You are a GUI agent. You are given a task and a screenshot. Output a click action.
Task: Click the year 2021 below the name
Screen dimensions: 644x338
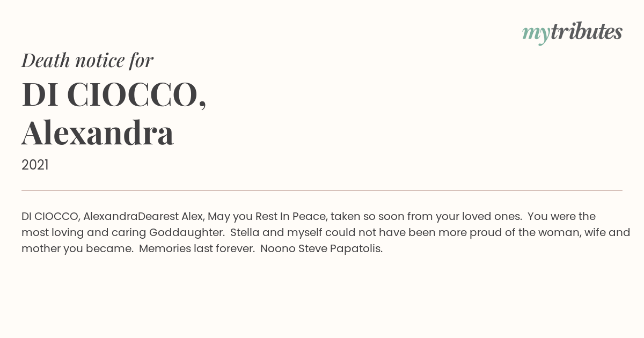tap(35, 165)
